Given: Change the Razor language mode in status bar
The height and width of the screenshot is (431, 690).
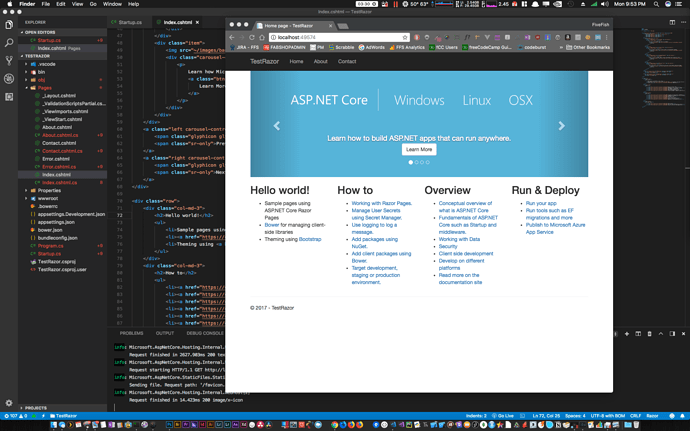Looking at the screenshot, I should pos(652,416).
